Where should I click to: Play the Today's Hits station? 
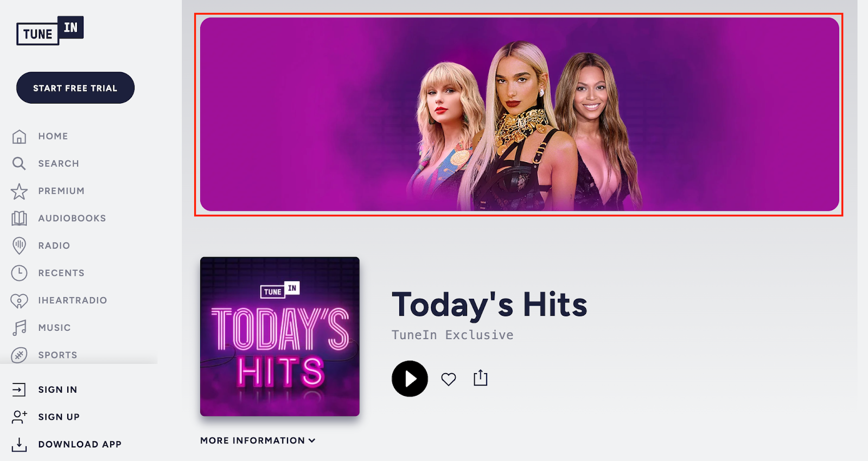[410, 379]
